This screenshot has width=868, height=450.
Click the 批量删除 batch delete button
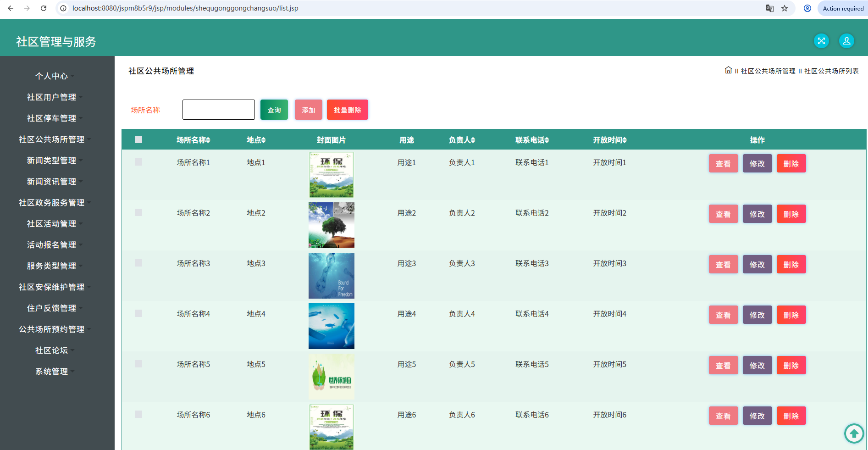348,110
